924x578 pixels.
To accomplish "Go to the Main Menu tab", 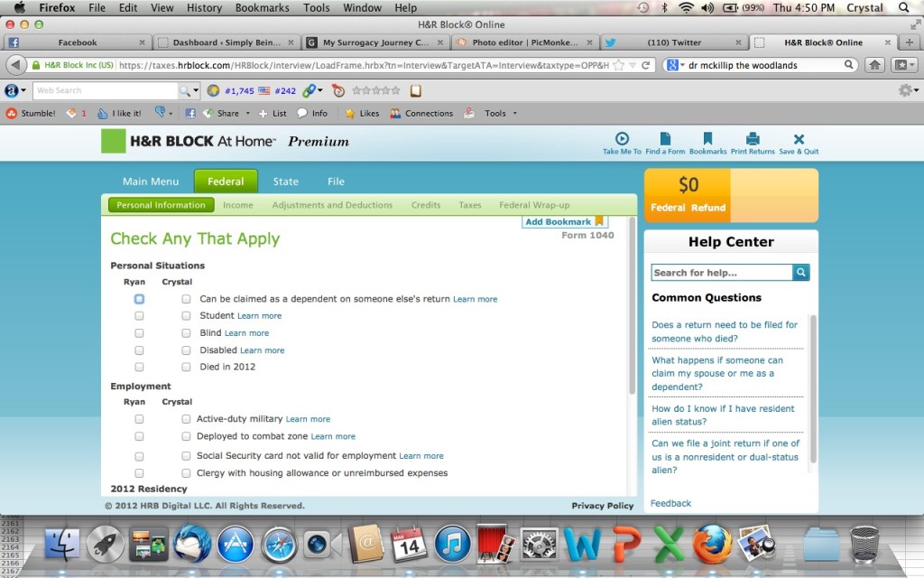I will coord(151,182).
